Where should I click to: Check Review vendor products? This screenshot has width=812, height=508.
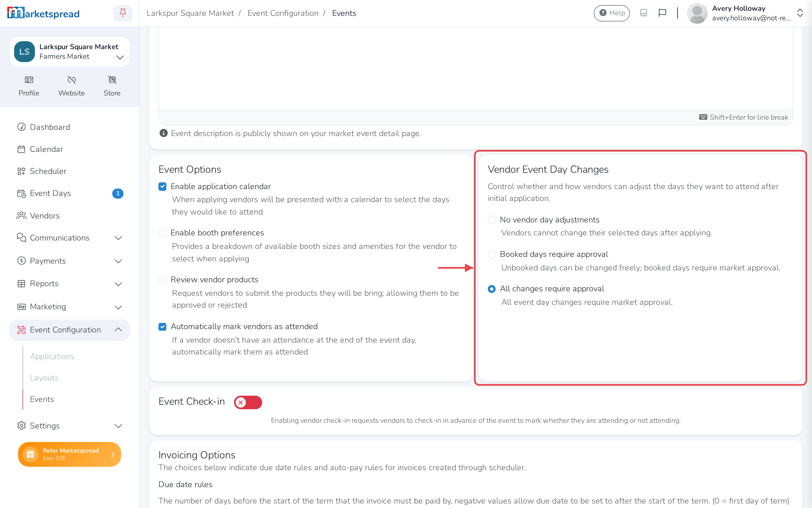[162, 279]
